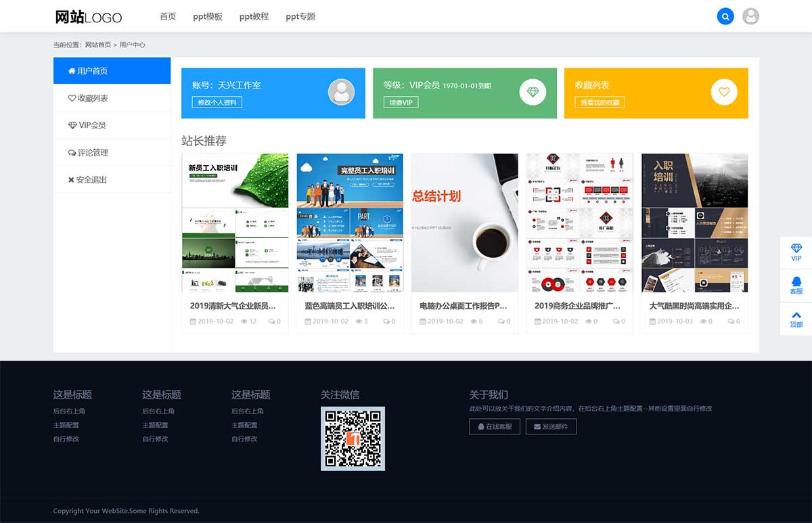Screen dimensions: 812x523
Task: Click the VIP diamond floating sidebar icon
Action: pos(796,252)
